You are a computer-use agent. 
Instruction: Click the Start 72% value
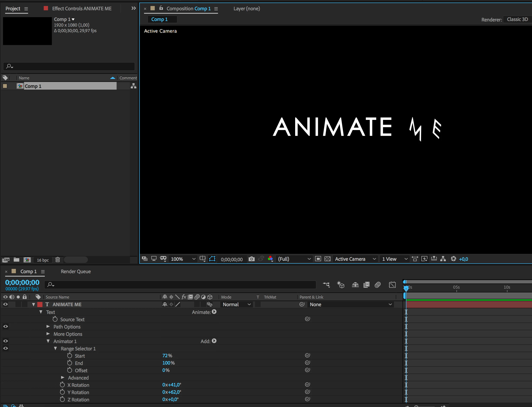165,356
